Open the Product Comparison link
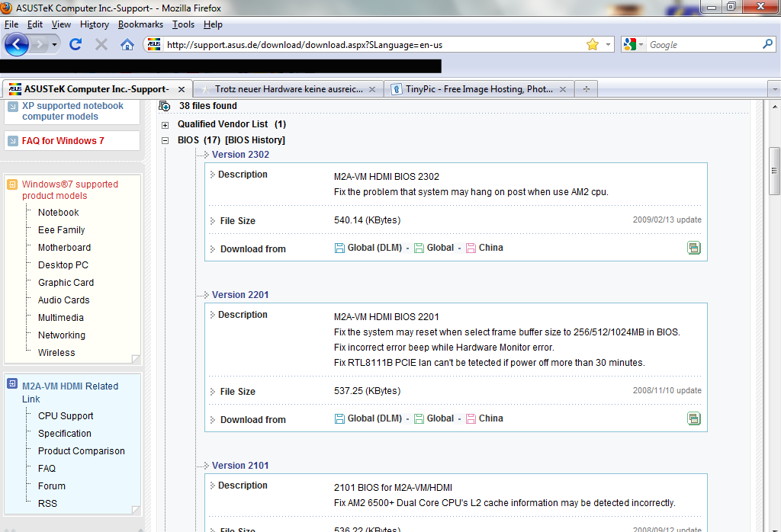 click(81, 451)
